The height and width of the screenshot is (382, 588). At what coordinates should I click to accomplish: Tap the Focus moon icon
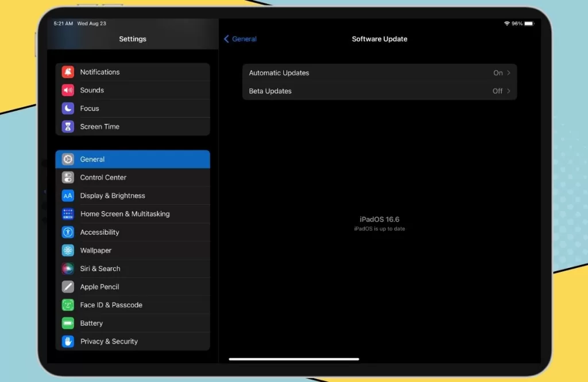tap(68, 108)
